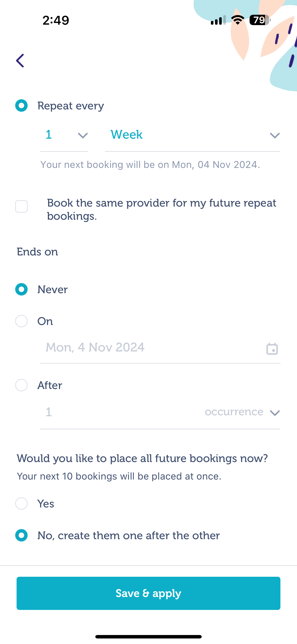
Task: Choose the On date end option
Action: (21, 321)
